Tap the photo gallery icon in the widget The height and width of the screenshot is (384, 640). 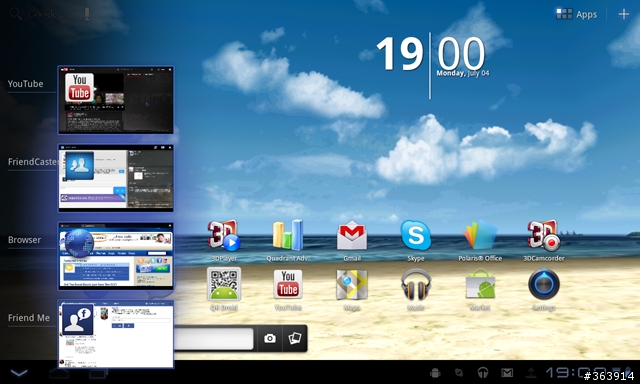click(x=295, y=338)
